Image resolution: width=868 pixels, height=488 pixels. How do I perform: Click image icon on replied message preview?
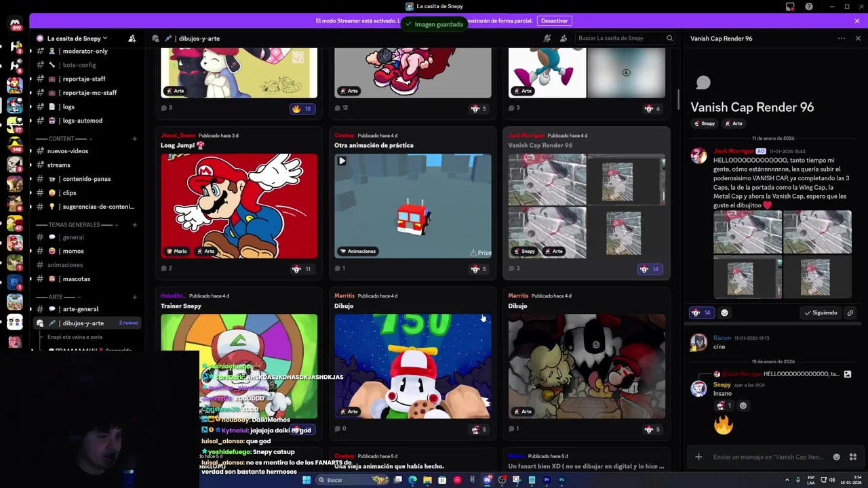pos(847,374)
